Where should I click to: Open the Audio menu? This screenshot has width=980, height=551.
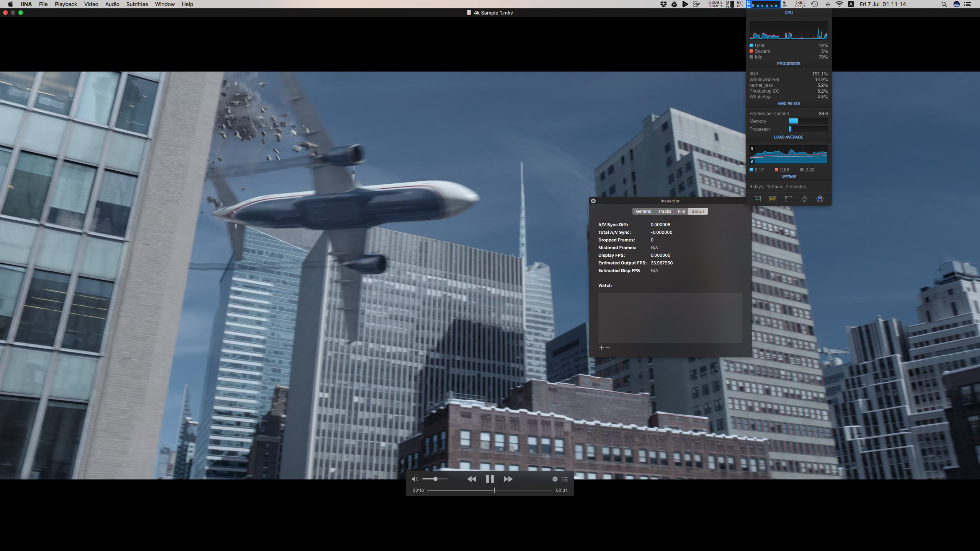tap(112, 4)
